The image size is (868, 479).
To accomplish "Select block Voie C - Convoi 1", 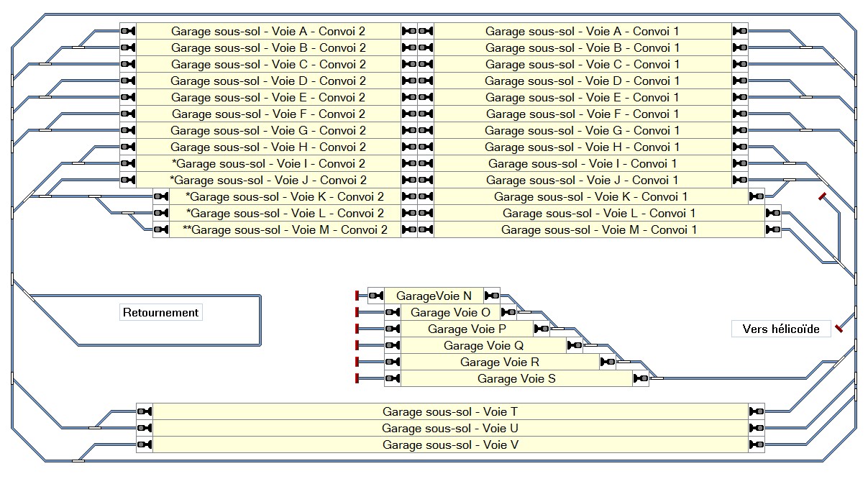I will (583, 64).
